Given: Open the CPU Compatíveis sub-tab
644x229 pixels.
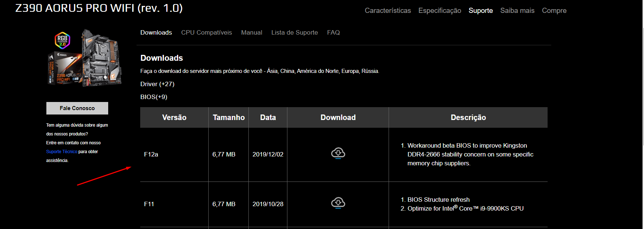Looking at the screenshot, I should tap(206, 32).
